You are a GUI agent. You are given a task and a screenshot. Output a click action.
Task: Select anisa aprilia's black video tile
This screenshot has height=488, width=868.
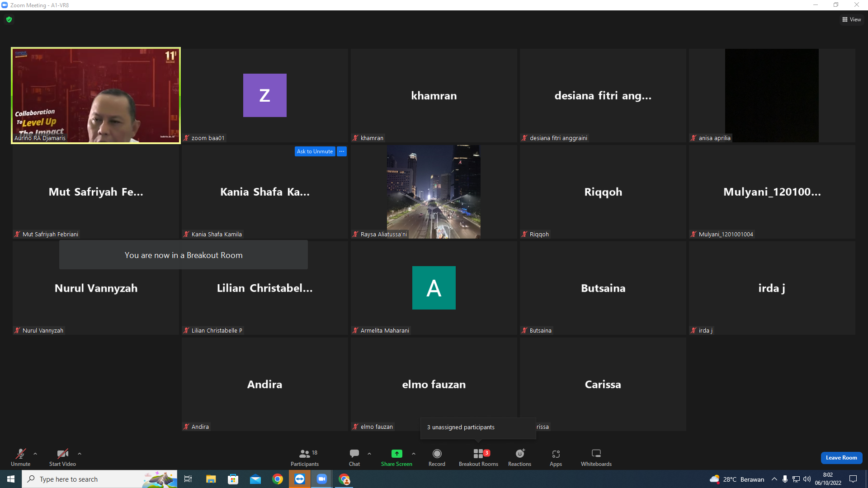click(x=772, y=95)
